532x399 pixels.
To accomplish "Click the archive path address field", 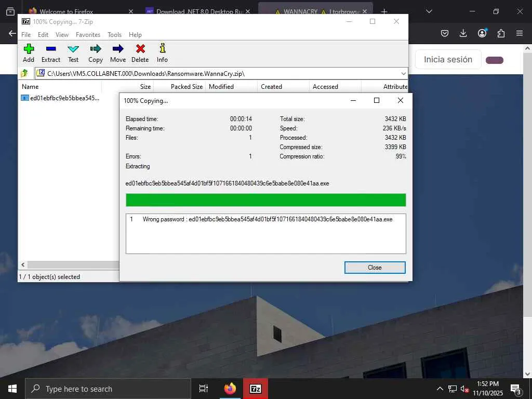I will (217, 74).
